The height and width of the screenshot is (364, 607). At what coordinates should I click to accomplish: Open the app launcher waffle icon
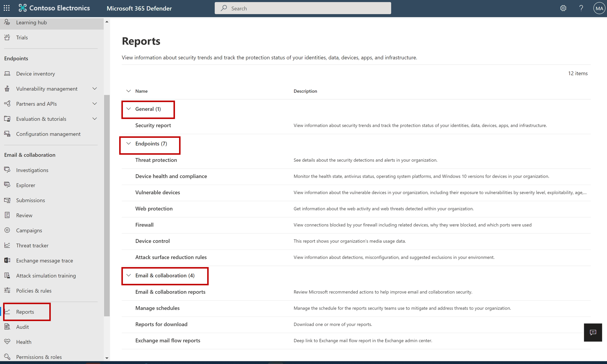[7, 8]
